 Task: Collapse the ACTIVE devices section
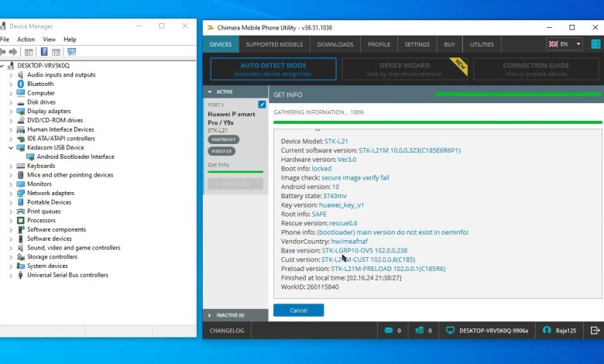[x=209, y=91]
